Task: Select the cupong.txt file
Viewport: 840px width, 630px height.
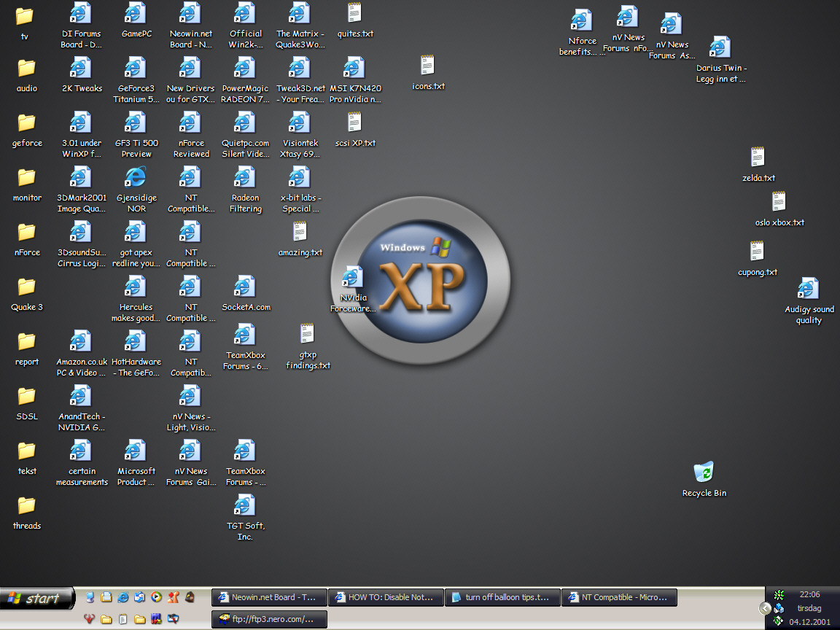Action: click(x=757, y=260)
